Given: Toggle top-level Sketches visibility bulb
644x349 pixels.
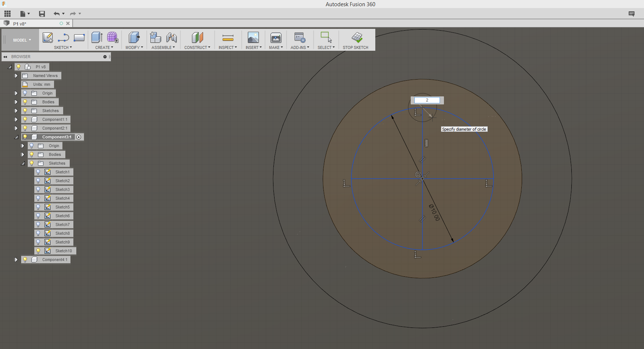Looking at the screenshot, I should (25, 111).
